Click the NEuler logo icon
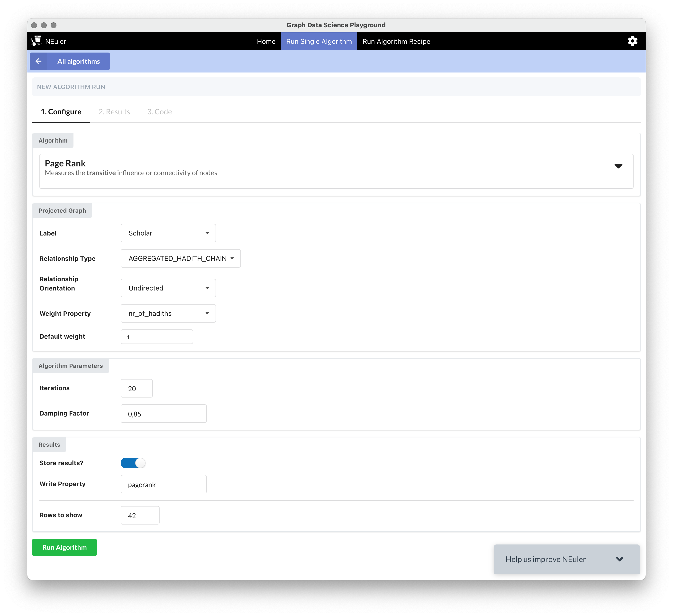Viewport: 673px width, 616px height. (x=36, y=41)
